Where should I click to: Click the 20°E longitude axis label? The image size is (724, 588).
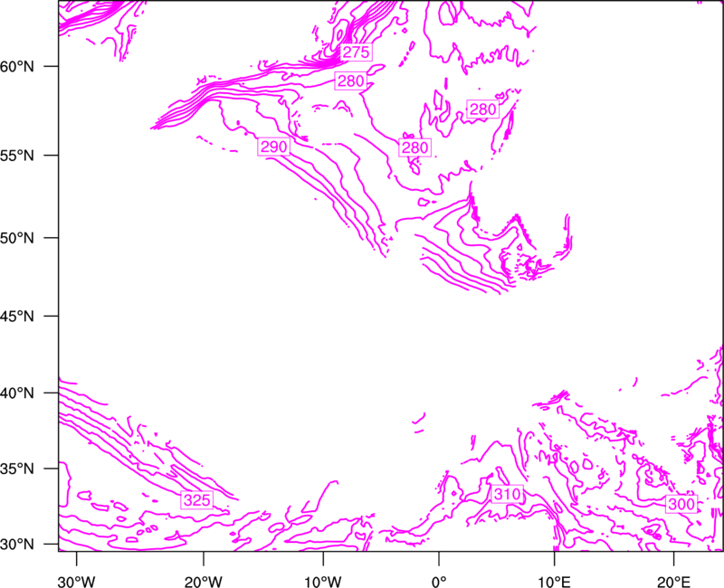point(673,582)
